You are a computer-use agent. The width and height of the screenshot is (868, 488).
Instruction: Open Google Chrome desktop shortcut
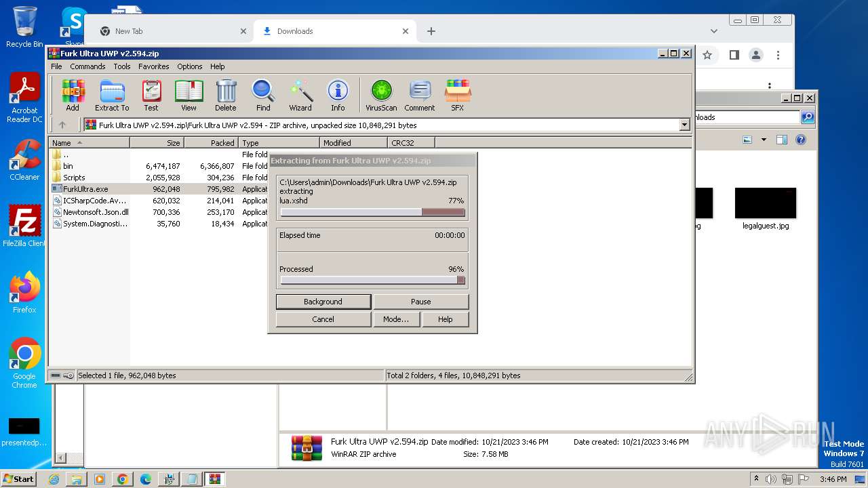[x=24, y=363]
